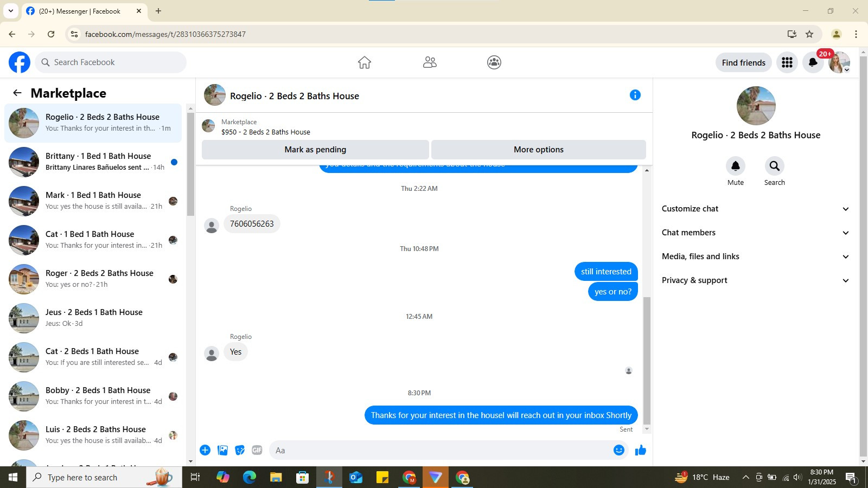Image resolution: width=868 pixels, height=488 pixels.
Task: Click the Marketplace chat list scrollbar
Action: click(190, 165)
